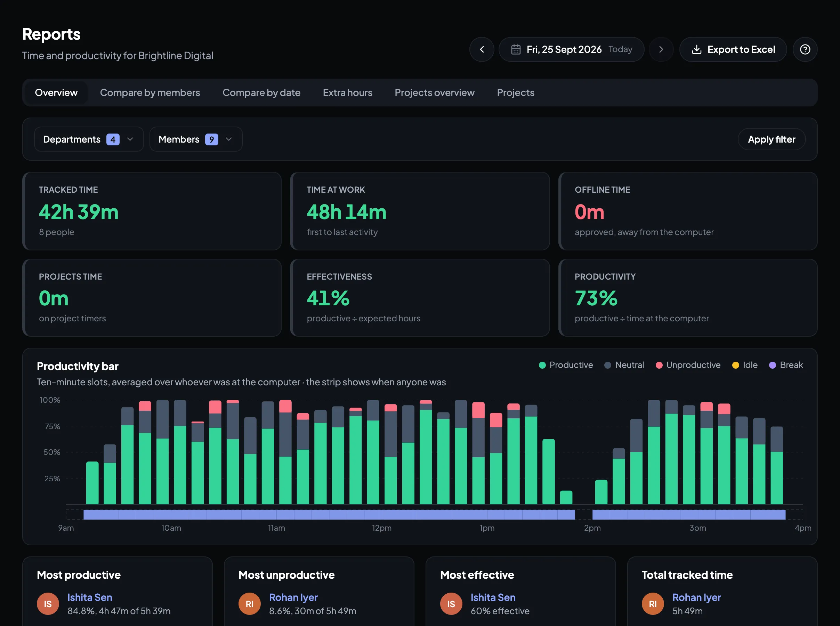The height and width of the screenshot is (626, 840).
Task: Click '84.8%, 4h 47m of 5h 39m' text
Action: coord(119,611)
